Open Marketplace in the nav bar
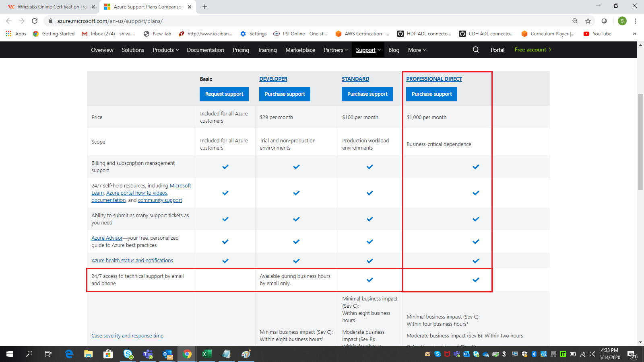 coord(300,50)
